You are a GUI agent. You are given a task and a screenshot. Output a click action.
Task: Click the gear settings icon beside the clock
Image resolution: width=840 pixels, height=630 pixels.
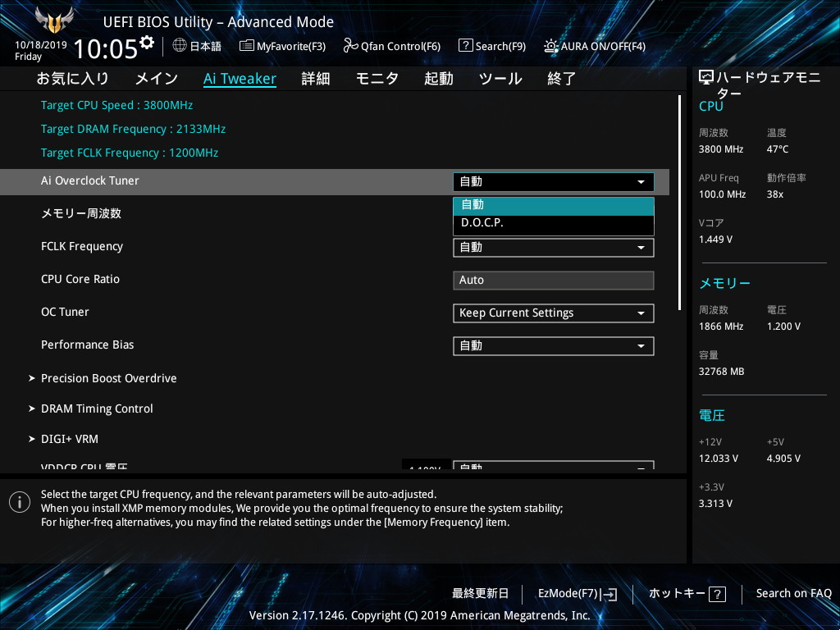tap(147, 43)
